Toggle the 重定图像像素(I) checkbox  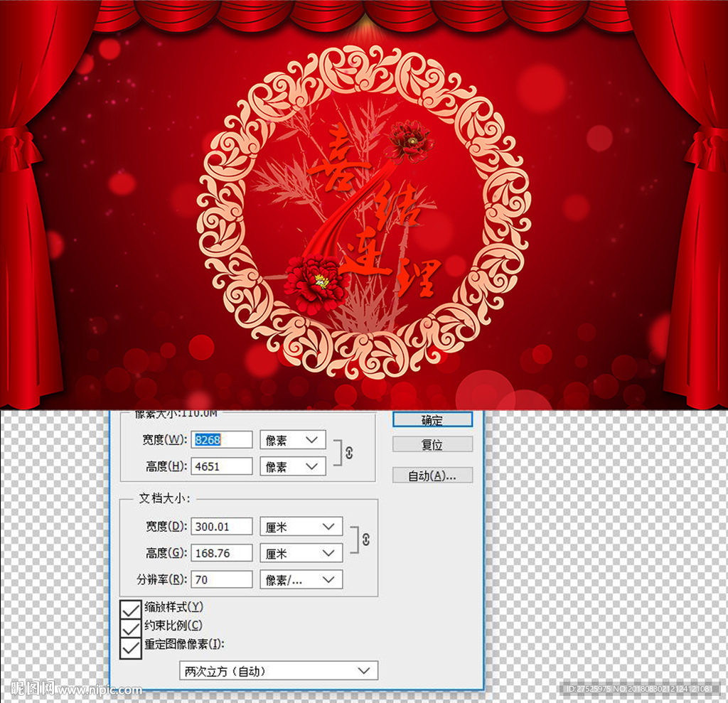point(131,648)
